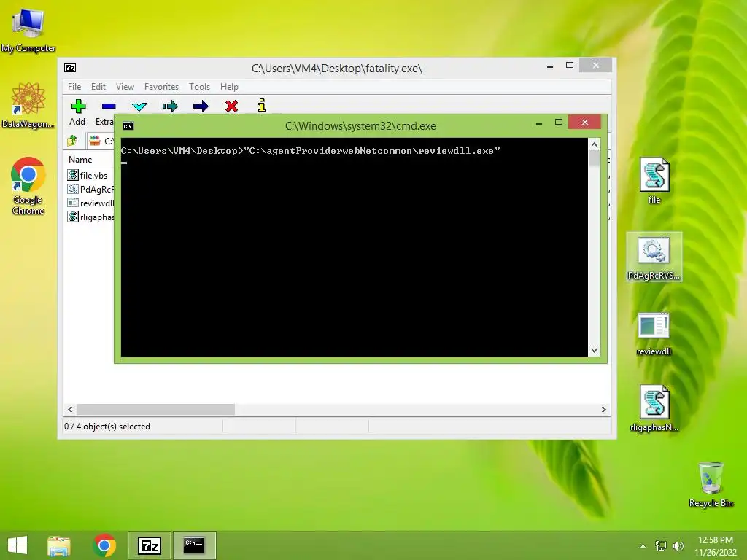Click the network tray icon
Viewport: 747px width, 560px height.
661,546
